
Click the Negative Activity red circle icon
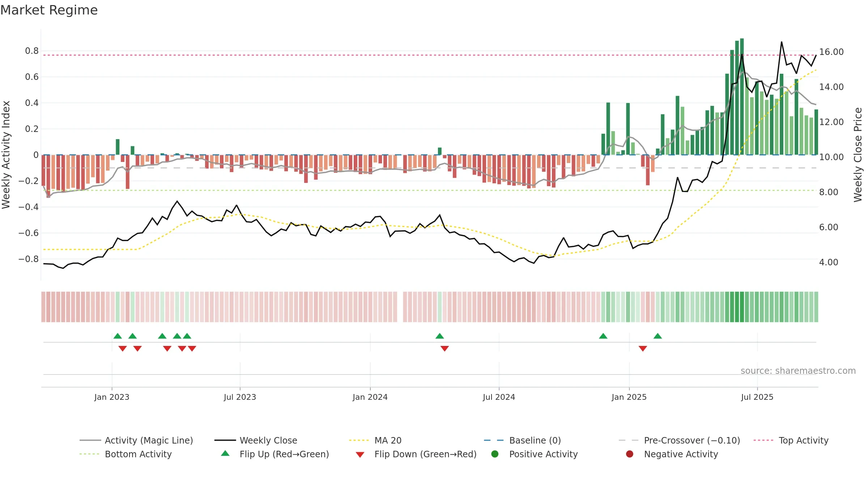pos(630,454)
